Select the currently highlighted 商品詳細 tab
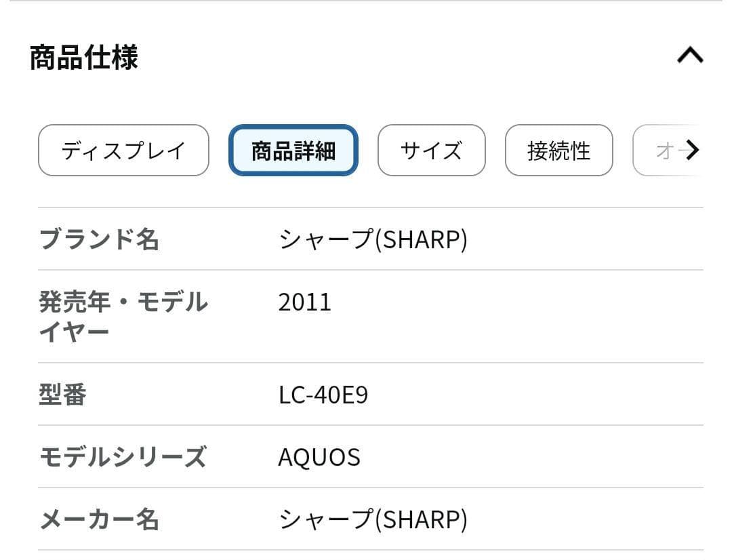 [293, 151]
